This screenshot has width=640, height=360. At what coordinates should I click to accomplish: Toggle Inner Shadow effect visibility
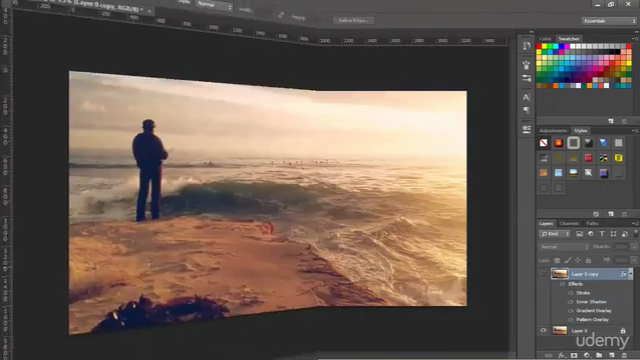[x=571, y=302]
